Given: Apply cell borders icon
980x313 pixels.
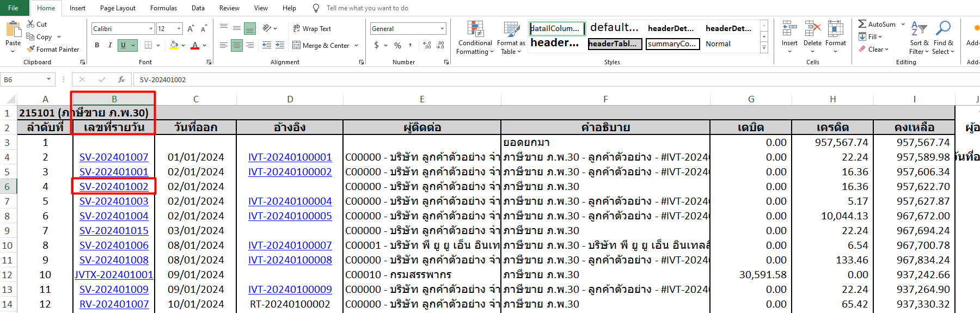Looking at the screenshot, I should pyautogui.click(x=148, y=45).
